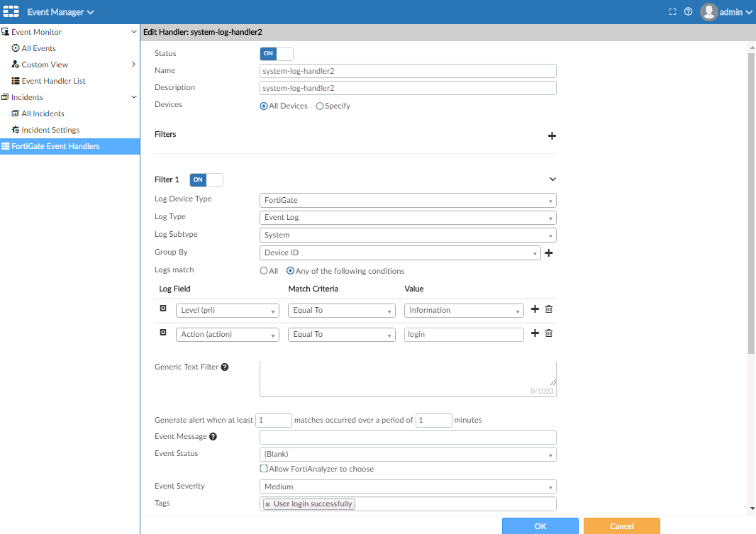The height and width of the screenshot is (534, 756).
Task: Open Match Criteria dropdown for Action row
Action: 342,335
